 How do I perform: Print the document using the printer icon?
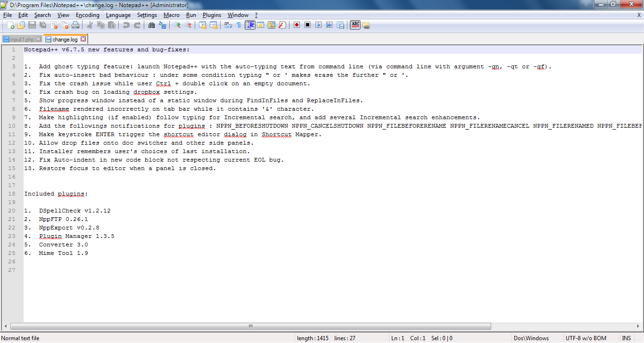pos(75,25)
